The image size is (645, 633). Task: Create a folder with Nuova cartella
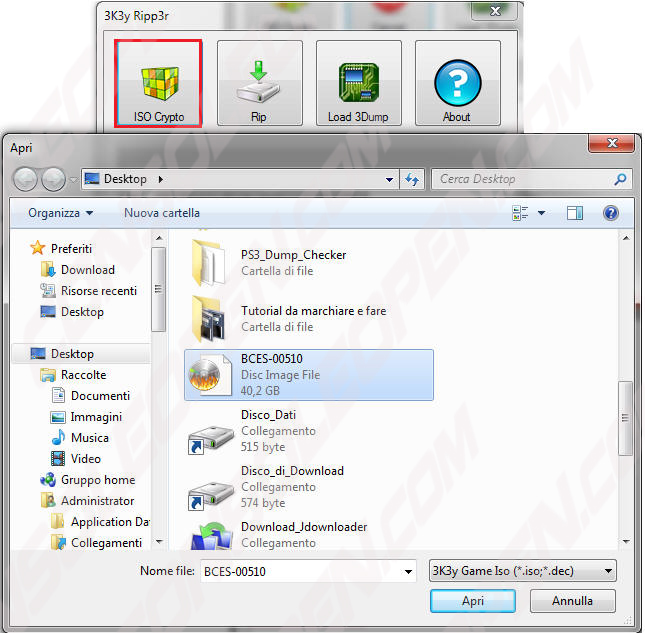click(162, 213)
